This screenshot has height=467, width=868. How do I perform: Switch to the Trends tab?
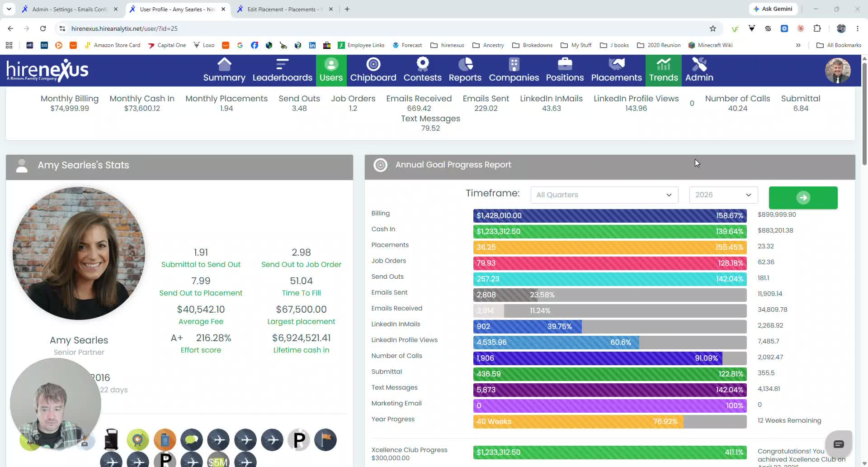click(663, 71)
